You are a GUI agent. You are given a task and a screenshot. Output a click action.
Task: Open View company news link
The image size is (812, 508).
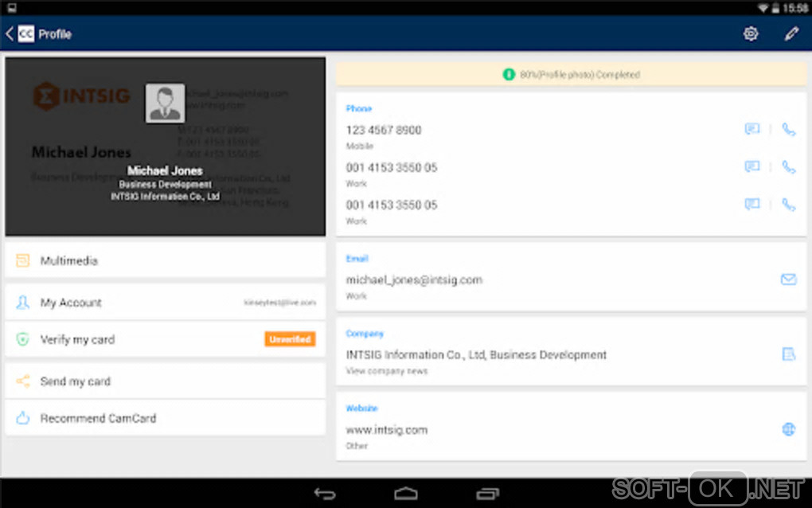tap(386, 371)
